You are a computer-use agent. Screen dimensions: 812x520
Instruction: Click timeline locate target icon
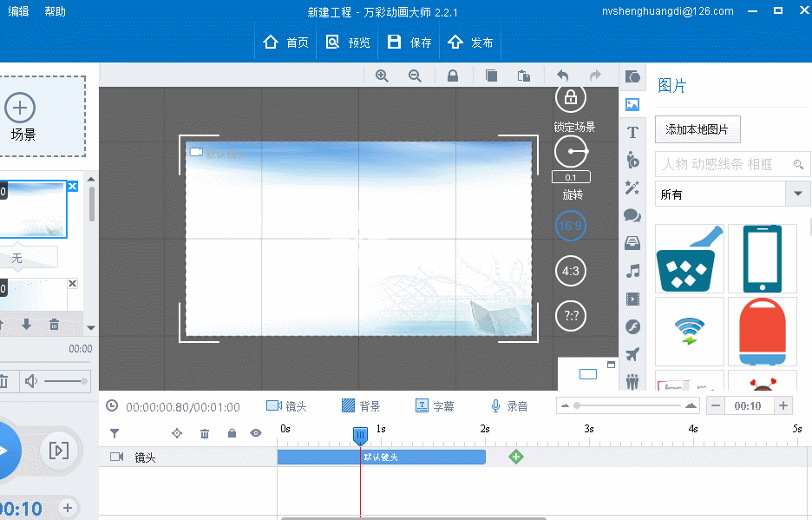pyautogui.click(x=177, y=433)
